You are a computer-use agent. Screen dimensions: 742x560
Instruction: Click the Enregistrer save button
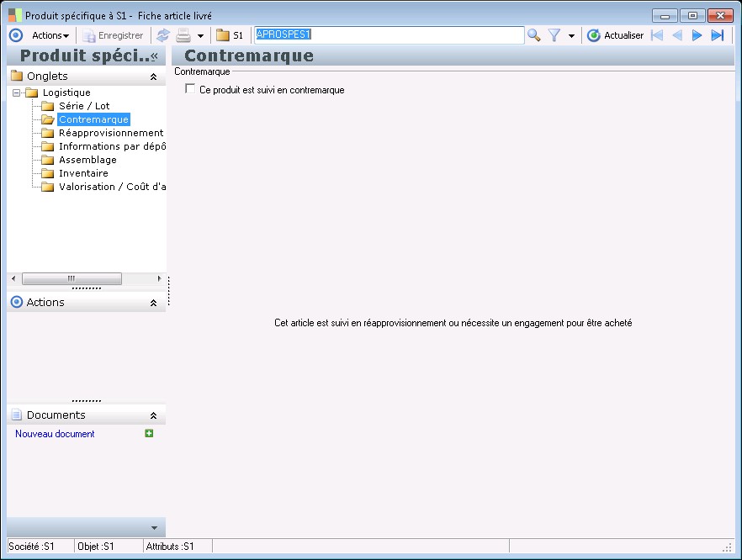(113, 35)
